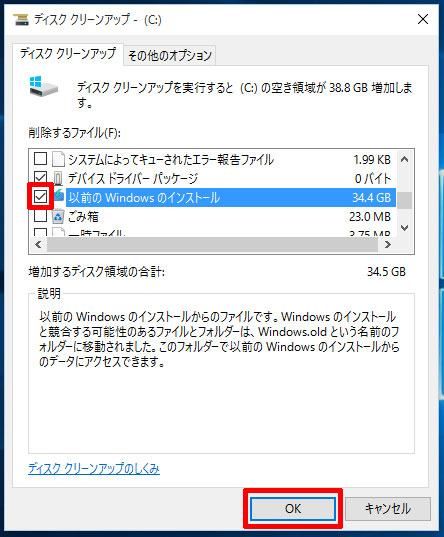Viewport: 444px width, 537px height.
Task: Open ディスク クリーンアップのしくみ link
Action: [94, 468]
